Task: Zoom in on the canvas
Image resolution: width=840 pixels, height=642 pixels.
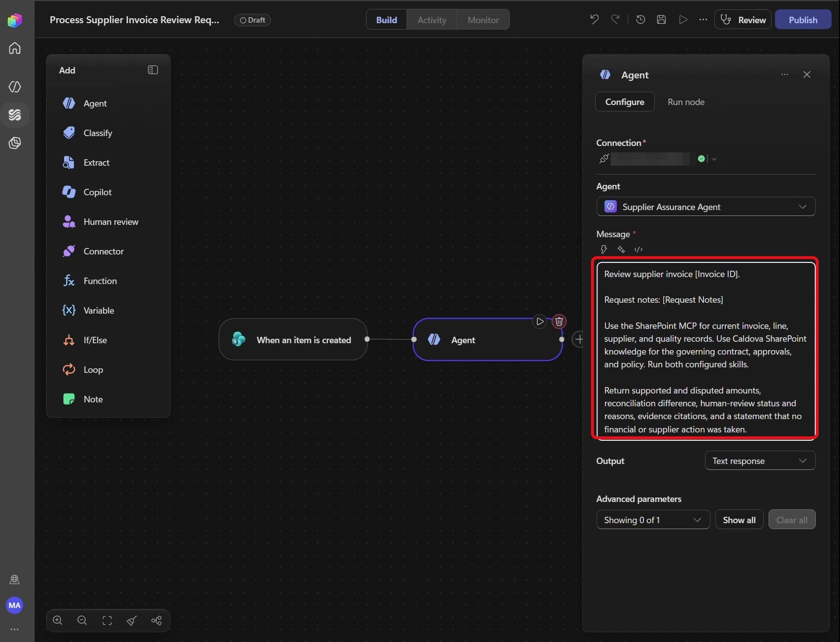Action: pos(58,620)
